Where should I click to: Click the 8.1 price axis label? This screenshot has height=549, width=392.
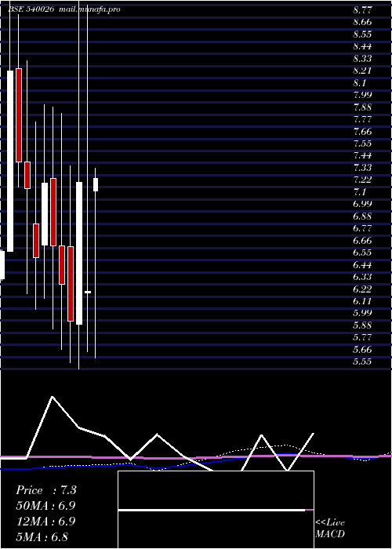360,83
